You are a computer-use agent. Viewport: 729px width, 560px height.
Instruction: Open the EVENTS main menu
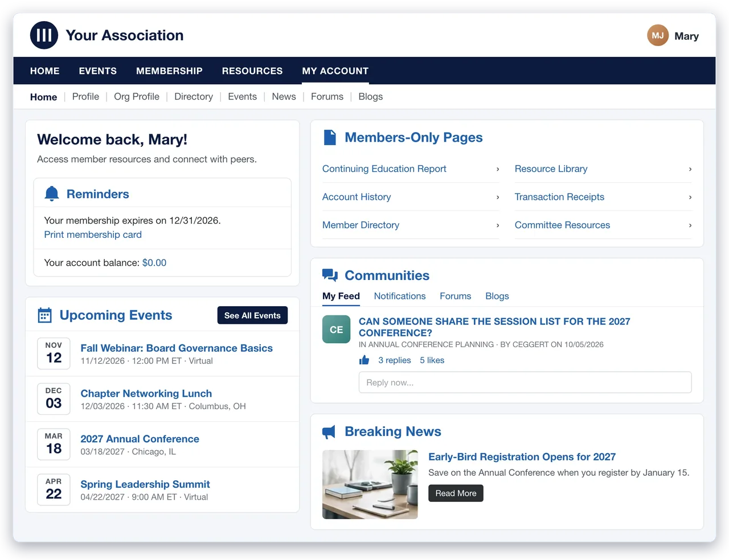pyautogui.click(x=98, y=71)
